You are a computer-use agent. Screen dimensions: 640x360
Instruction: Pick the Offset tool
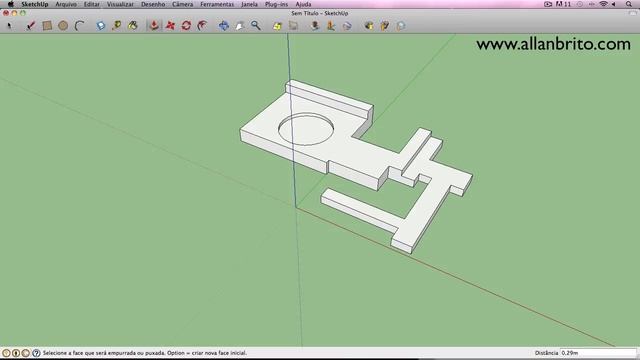pos(202,26)
